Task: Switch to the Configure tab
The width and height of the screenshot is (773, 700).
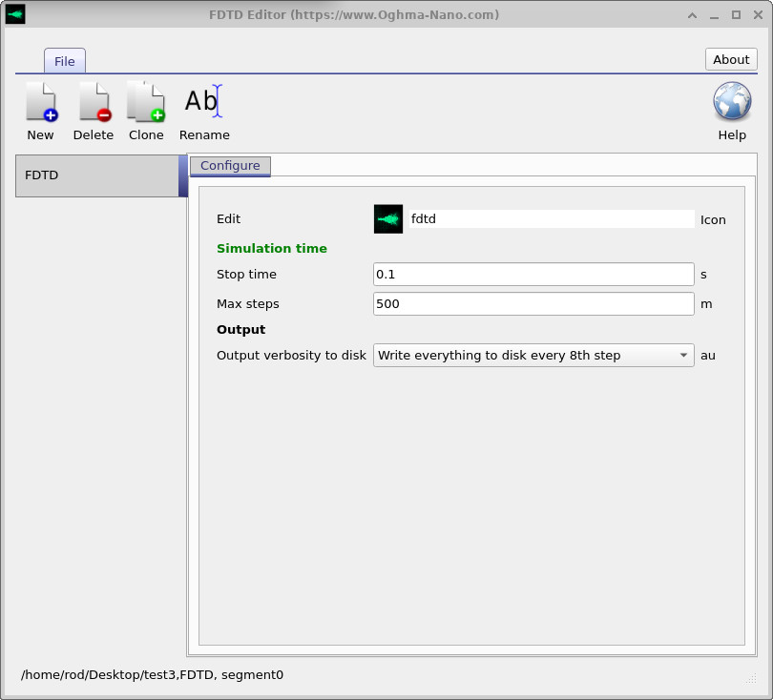Action: tap(230, 165)
